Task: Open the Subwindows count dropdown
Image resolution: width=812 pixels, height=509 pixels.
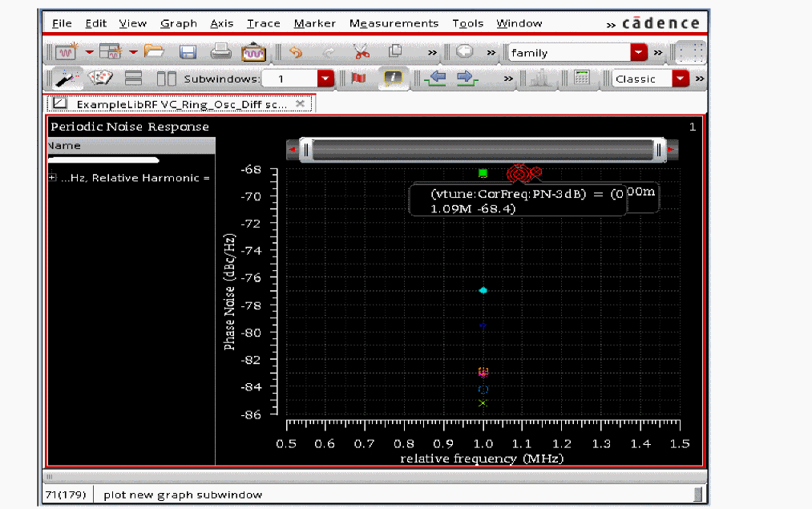Action: 325,79
